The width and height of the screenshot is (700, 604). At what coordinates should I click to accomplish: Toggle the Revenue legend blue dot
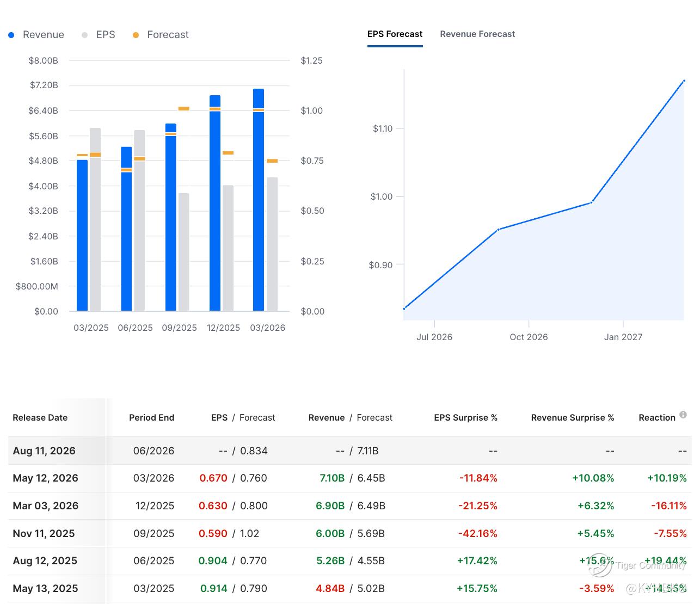pyautogui.click(x=11, y=35)
